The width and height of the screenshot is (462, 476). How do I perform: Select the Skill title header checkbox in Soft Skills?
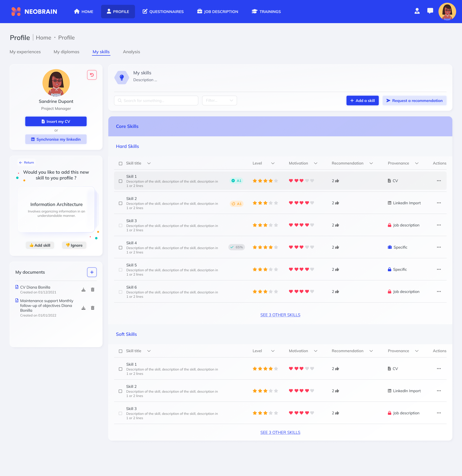(120, 351)
